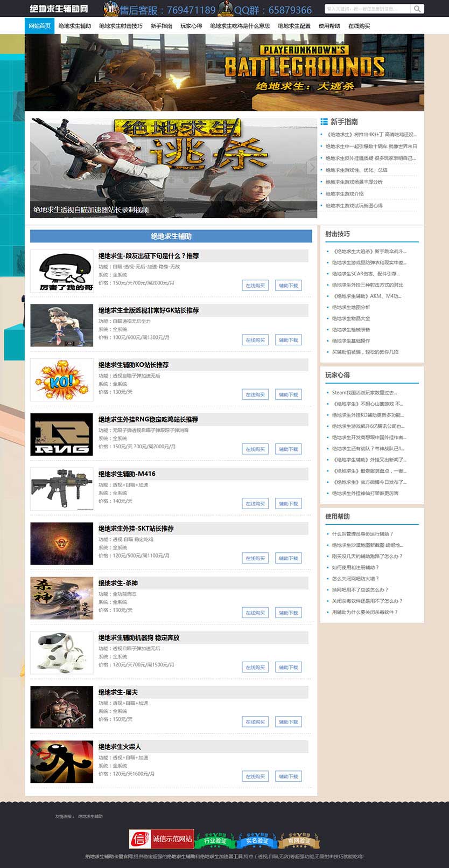Click the RNG logo product thumbnail

point(61,434)
